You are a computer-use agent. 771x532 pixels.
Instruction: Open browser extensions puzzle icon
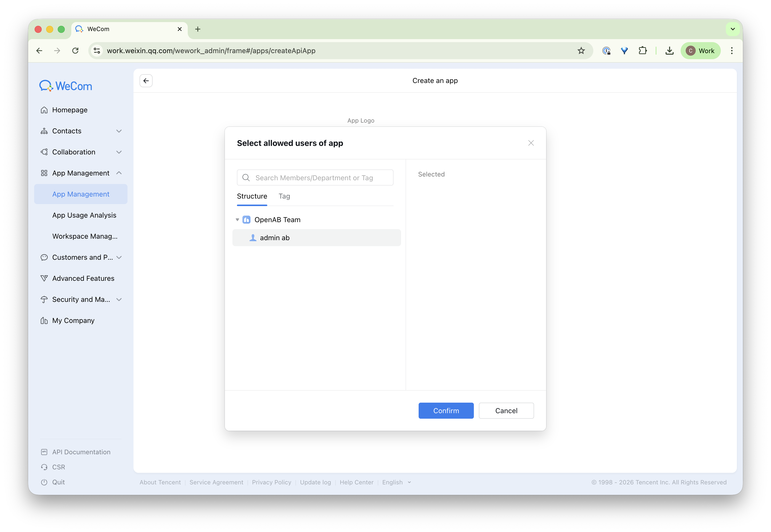pyautogui.click(x=642, y=51)
